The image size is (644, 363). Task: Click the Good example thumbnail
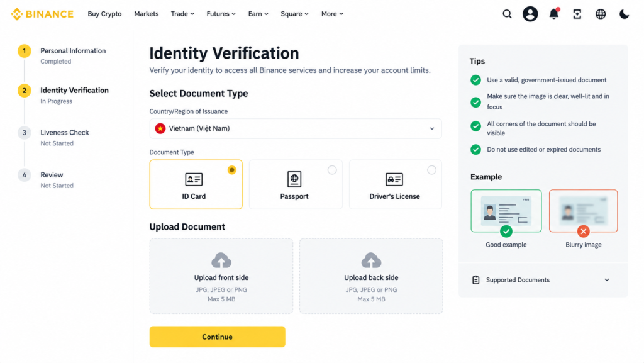(x=506, y=211)
